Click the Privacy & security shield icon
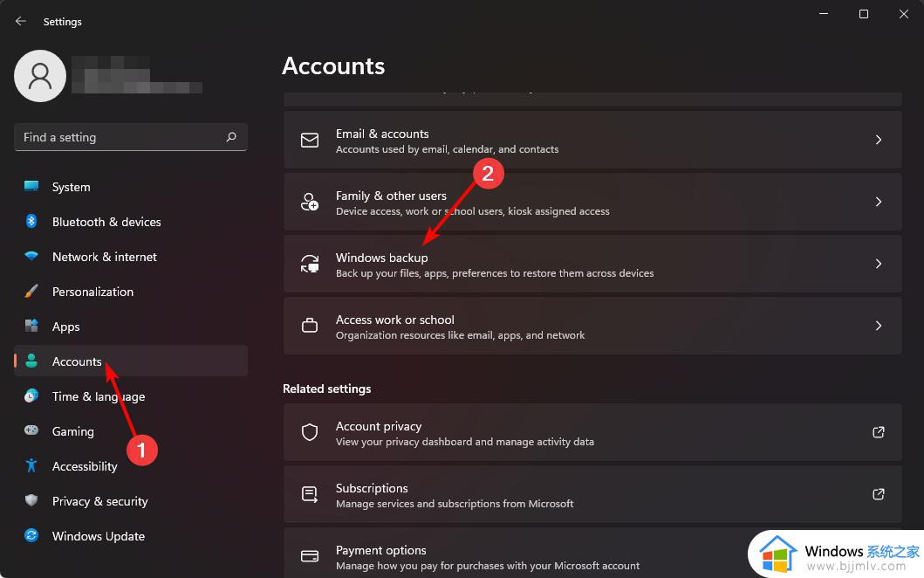 31,500
